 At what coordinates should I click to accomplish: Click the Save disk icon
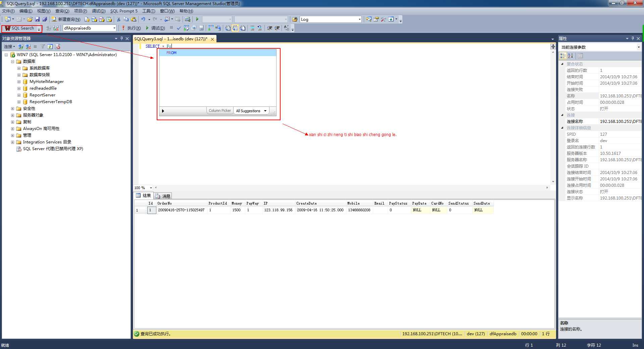[x=37, y=19]
